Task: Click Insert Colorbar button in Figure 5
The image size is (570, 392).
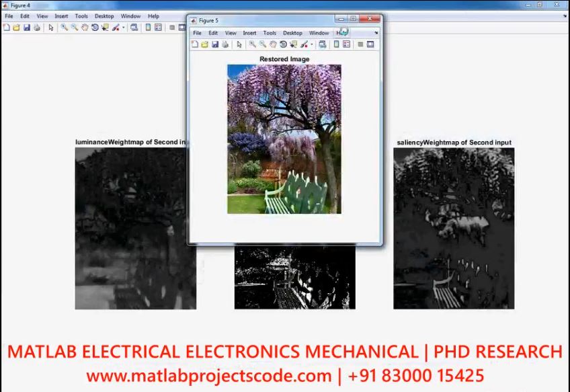Action: tap(336, 44)
